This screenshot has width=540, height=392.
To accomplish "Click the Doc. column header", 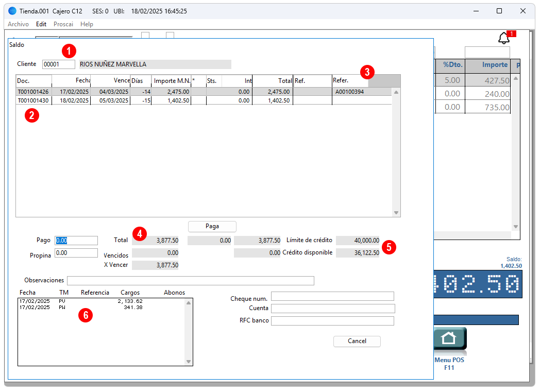I will (x=34, y=81).
